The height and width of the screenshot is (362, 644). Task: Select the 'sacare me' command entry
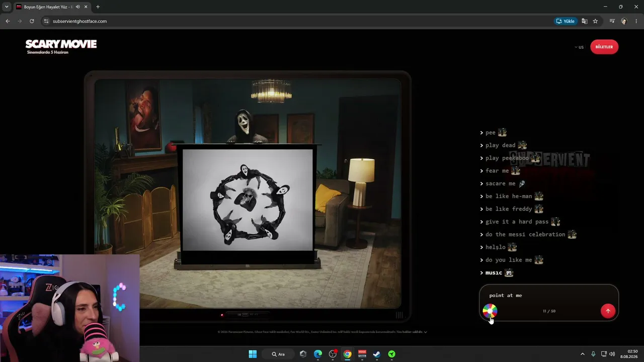pyautogui.click(x=503, y=184)
